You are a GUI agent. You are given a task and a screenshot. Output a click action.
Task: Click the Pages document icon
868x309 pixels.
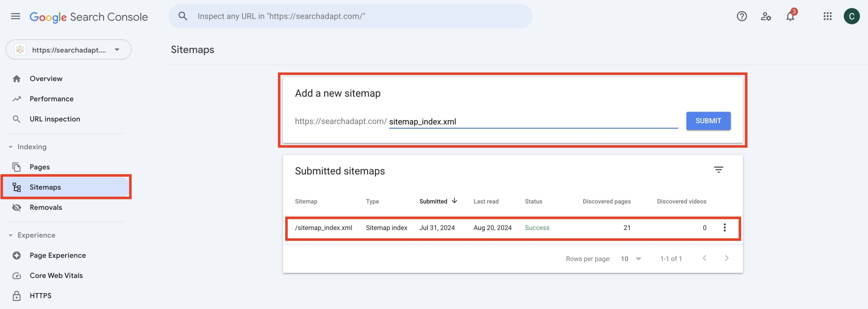[x=17, y=167]
